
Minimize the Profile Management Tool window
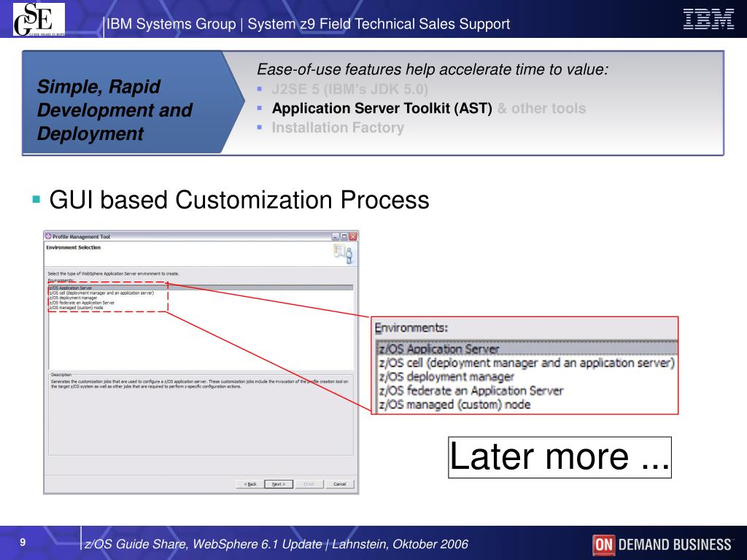tap(335, 236)
